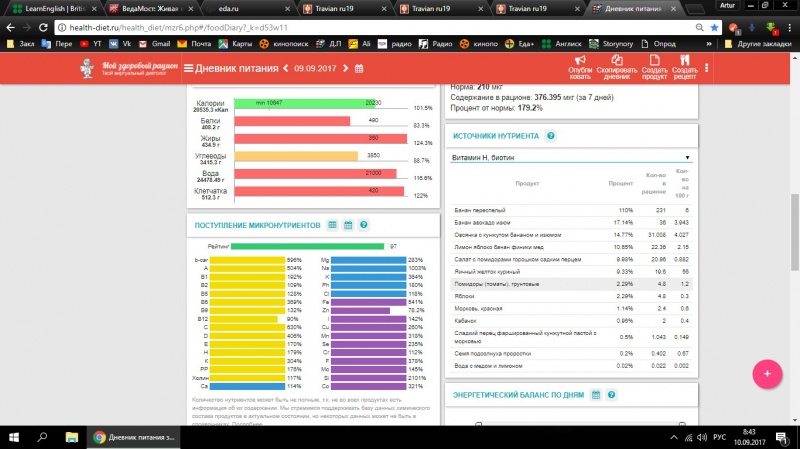Viewport: 800px width, 449px height.
Task: Expand the Витамин H, биотин dropdown
Action: (687, 158)
